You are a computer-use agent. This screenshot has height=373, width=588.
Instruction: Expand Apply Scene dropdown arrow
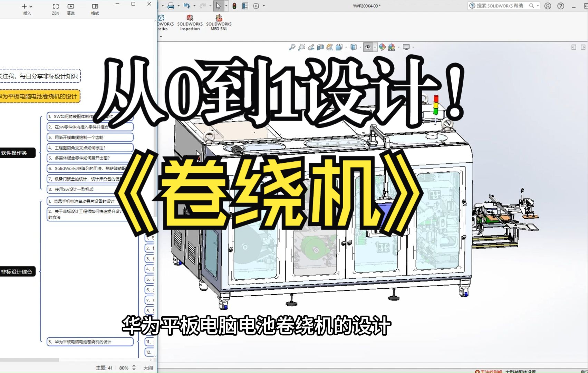[399, 47]
